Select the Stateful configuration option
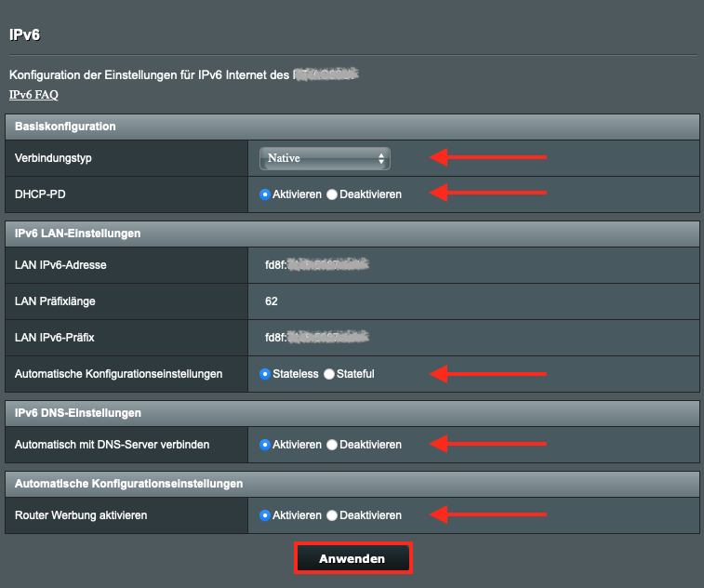Image resolution: width=704 pixels, height=588 pixels. click(x=328, y=374)
